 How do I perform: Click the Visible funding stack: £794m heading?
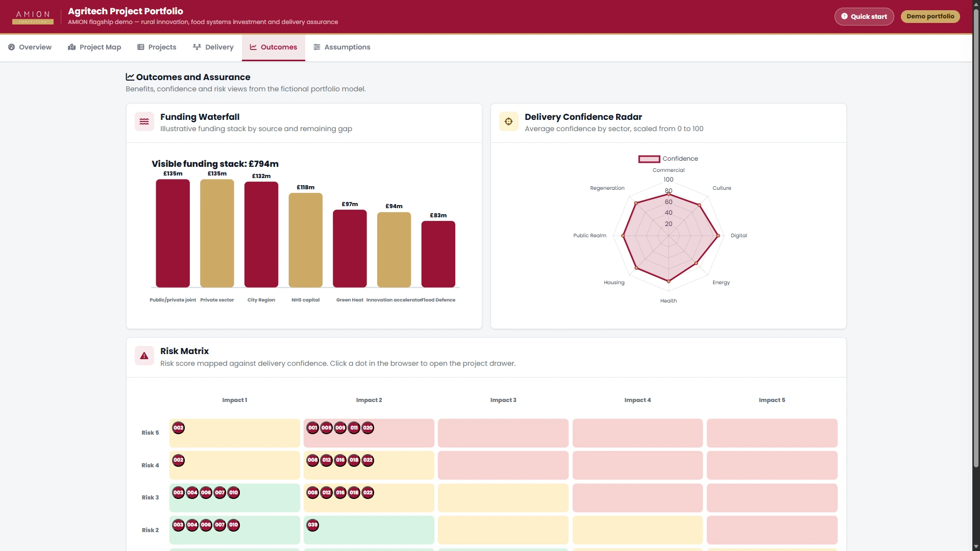(x=215, y=164)
